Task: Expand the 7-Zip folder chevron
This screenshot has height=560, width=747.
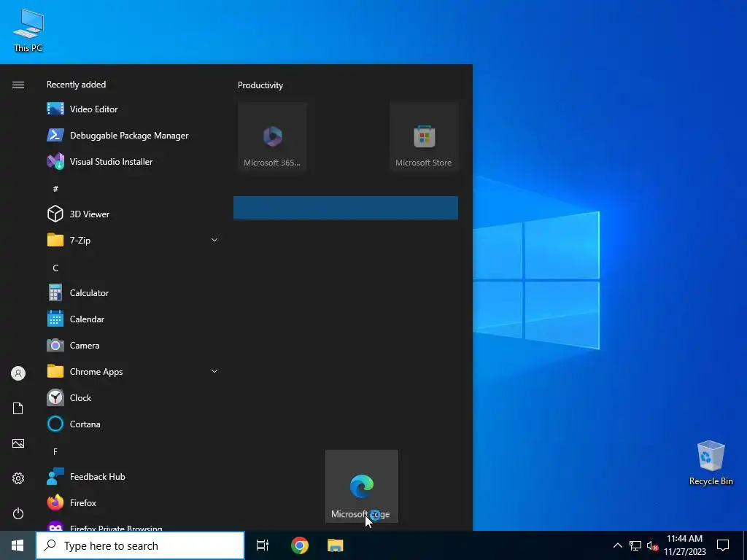Action: coord(214,240)
